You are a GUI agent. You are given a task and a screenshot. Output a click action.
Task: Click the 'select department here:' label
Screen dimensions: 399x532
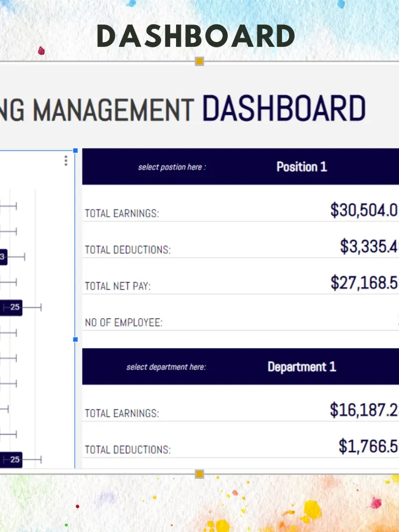[x=166, y=367]
